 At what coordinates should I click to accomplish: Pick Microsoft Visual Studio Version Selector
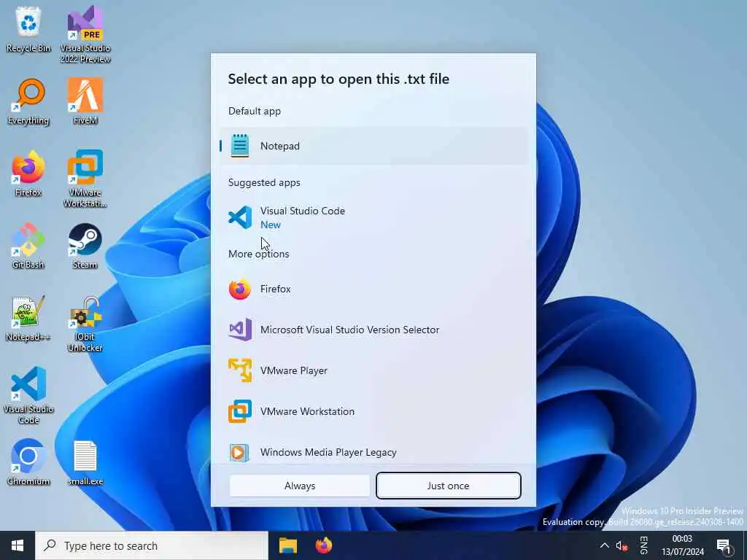point(373,330)
